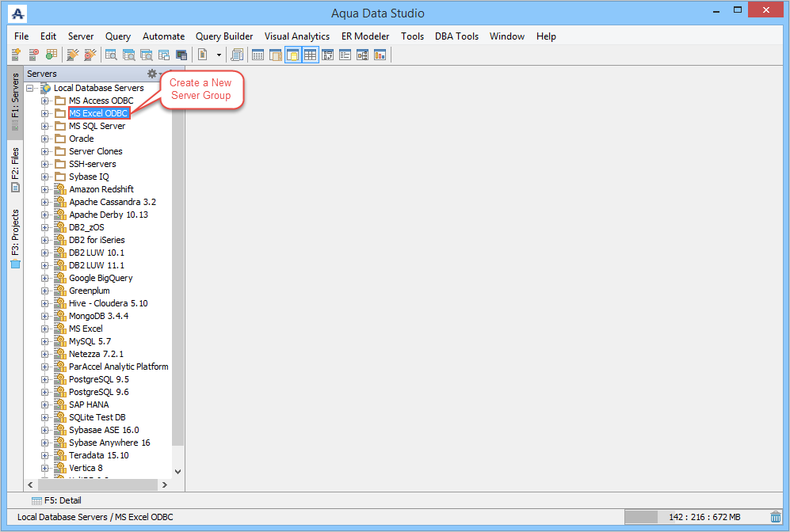This screenshot has height=532, width=790.
Task: Click the form list window toolbar icon
Action: pyautogui.click(x=345, y=55)
